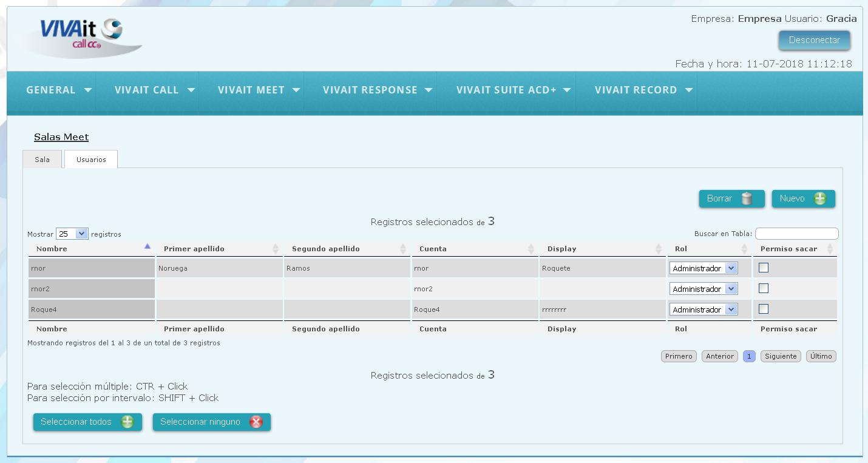Go to Siguiente page of records
The width and height of the screenshot is (868, 463).
point(781,356)
